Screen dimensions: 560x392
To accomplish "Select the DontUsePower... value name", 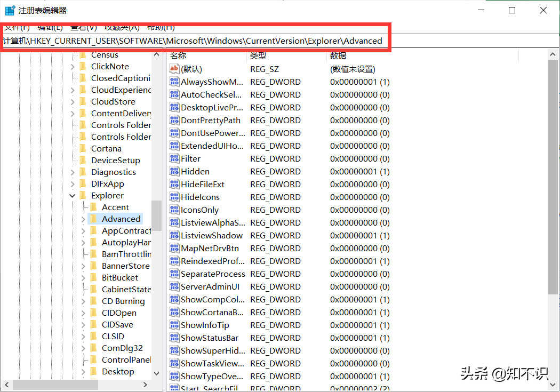I will [213, 133].
